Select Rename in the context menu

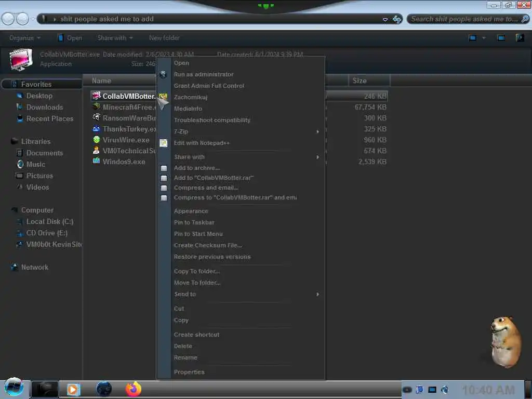[x=185, y=357]
